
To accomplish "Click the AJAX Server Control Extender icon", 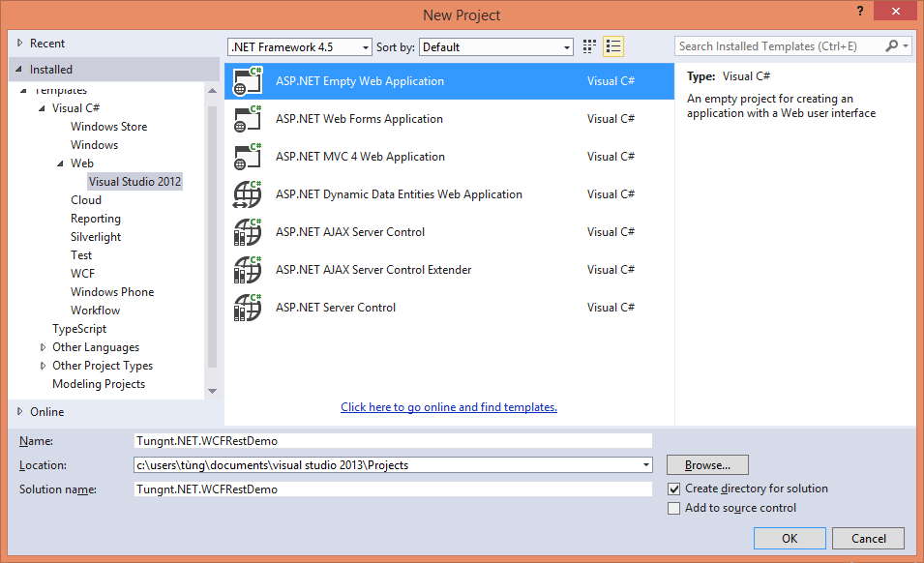I will 248,270.
